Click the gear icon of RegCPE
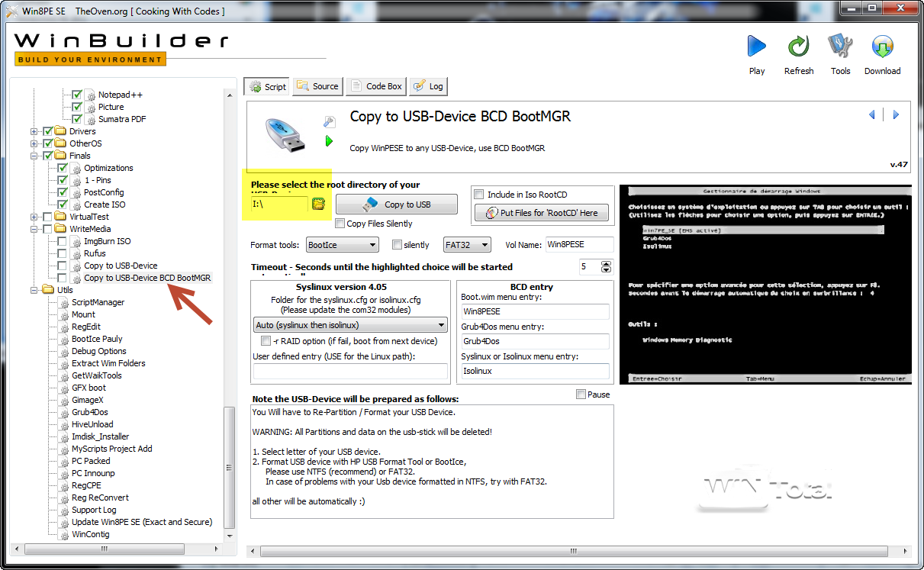This screenshot has height=570, width=924. coord(64,485)
